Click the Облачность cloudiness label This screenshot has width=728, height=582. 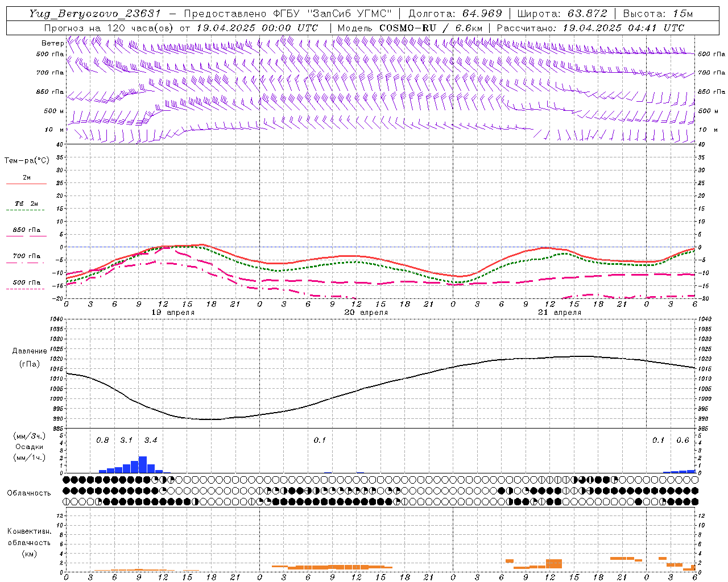[29, 493]
